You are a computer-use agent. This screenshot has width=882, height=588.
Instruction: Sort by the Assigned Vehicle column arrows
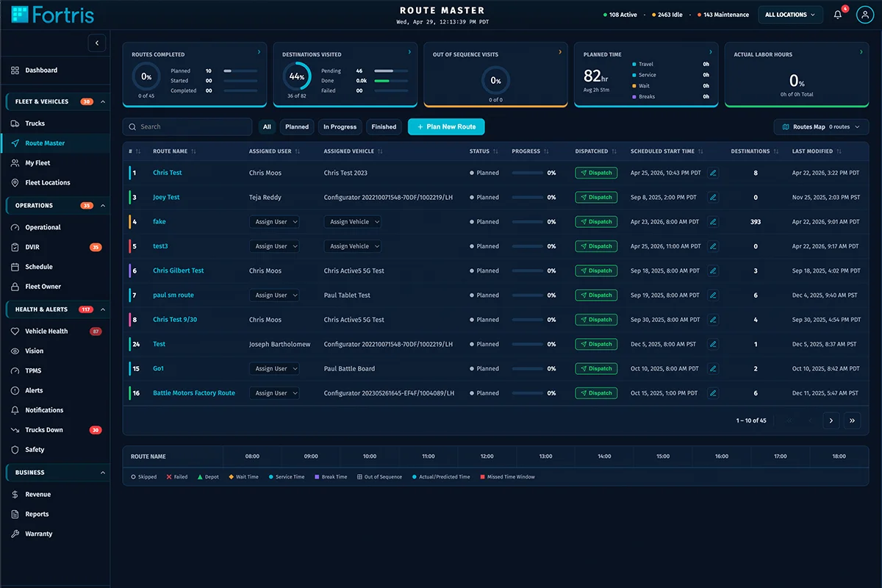pos(380,151)
